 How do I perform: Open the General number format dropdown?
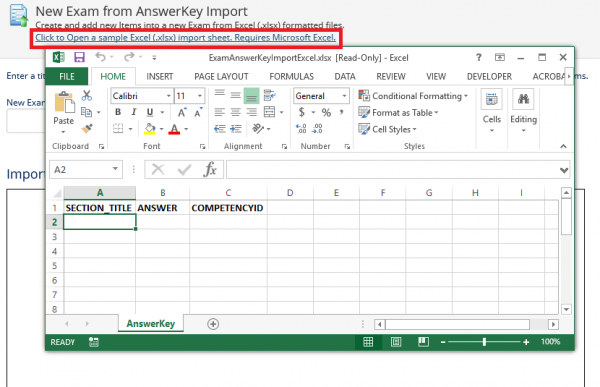click(x=344, y=96)
